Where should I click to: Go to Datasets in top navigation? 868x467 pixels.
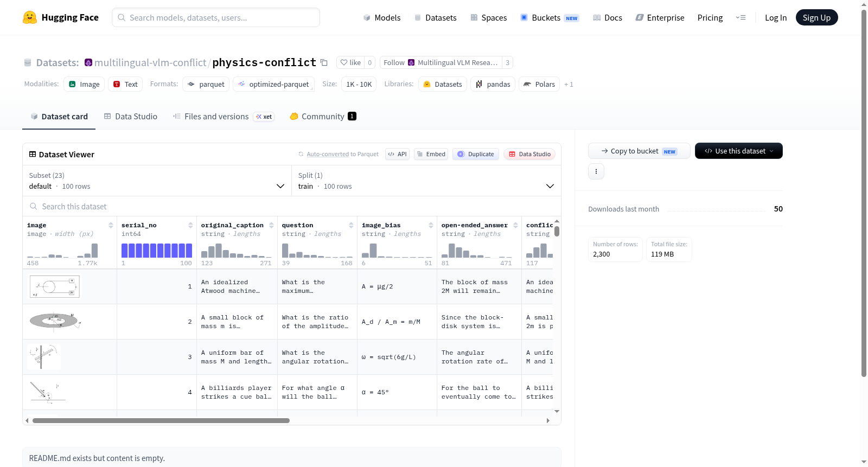(x=435, y=17)
